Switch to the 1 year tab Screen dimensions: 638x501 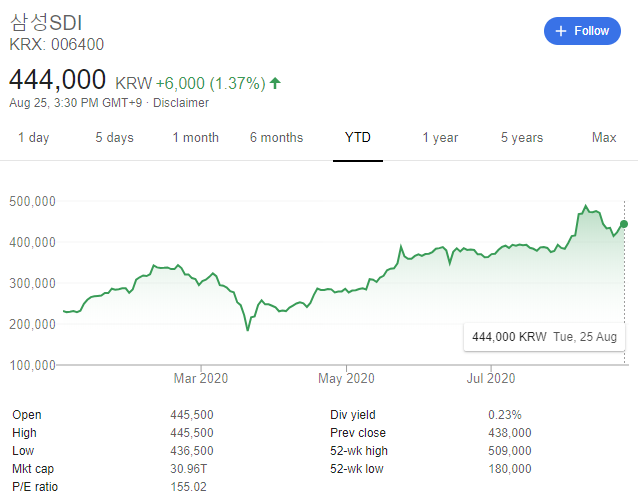tap(440, 138)
